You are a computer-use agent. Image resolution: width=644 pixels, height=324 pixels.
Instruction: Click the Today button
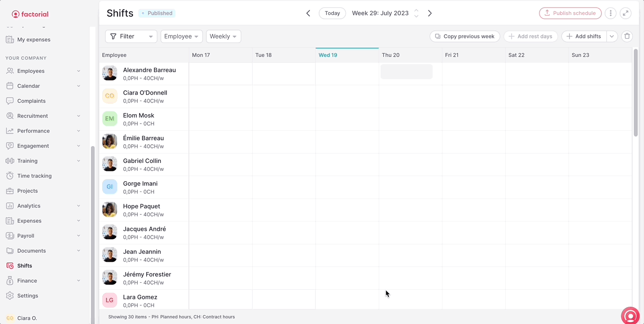[332, 13]
